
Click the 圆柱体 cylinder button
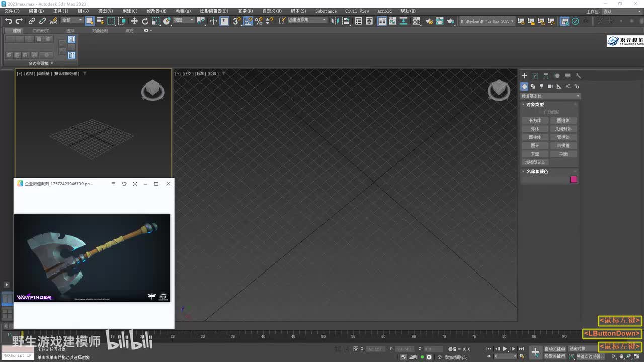click(x=535, y=137)
